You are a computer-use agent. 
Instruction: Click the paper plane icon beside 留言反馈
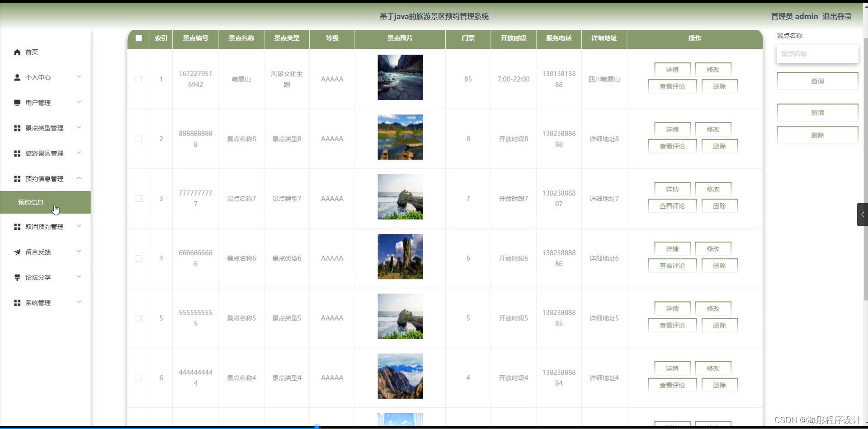click(x=17, y=252)
